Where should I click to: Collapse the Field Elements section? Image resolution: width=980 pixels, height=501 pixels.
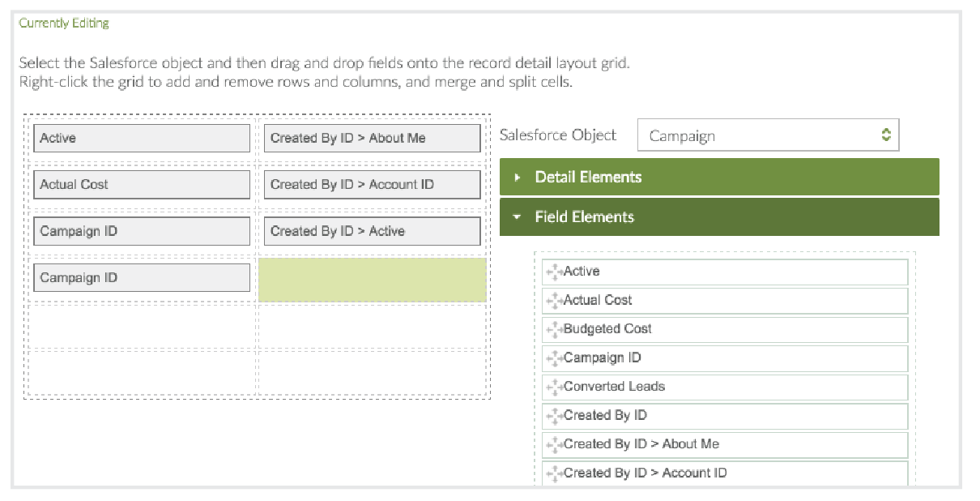[718, 217]
